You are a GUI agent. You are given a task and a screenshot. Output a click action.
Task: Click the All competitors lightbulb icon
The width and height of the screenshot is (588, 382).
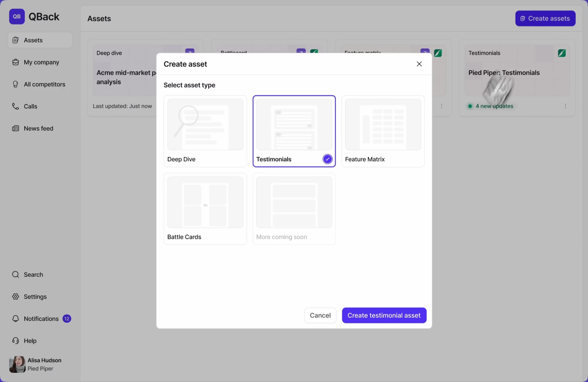click(x=16, y=84)
